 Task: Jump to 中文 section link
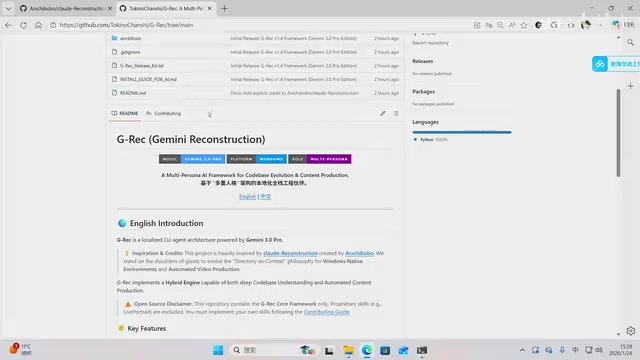tap(266, 197)
